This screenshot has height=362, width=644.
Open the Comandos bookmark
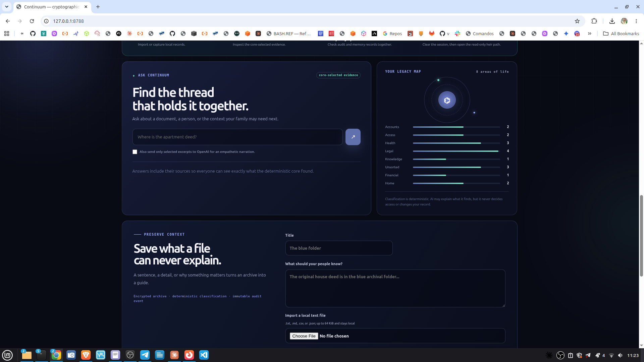tap(480, 34)
